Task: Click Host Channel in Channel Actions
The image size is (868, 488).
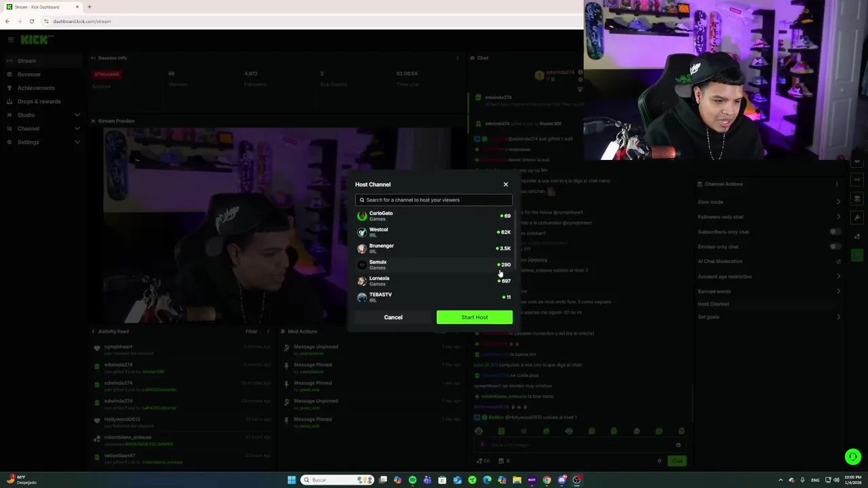Action: [x=713, y=304]
